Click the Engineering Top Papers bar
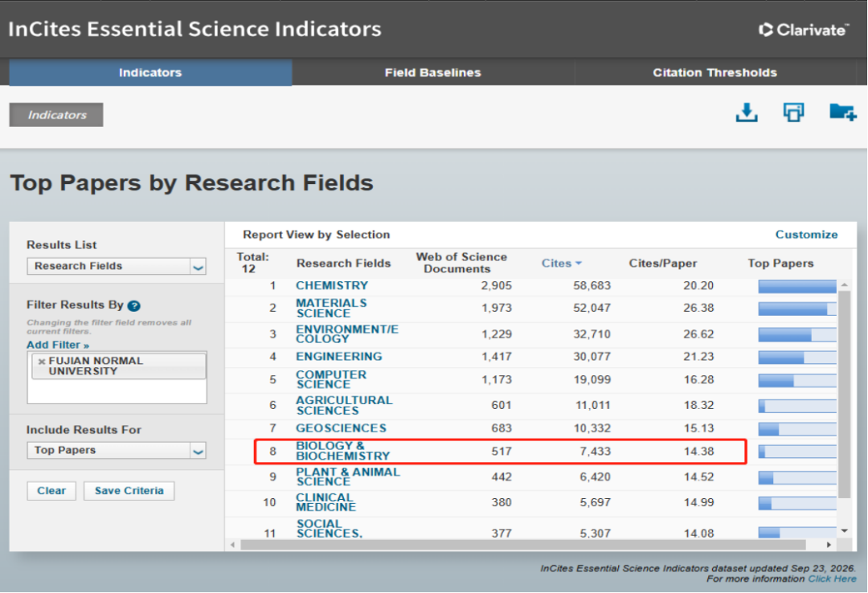 click(x=797, y=358)
